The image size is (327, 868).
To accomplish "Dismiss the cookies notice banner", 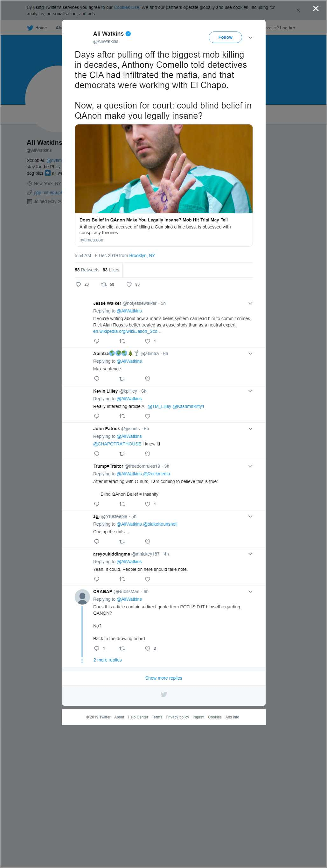I will point(298,10).
